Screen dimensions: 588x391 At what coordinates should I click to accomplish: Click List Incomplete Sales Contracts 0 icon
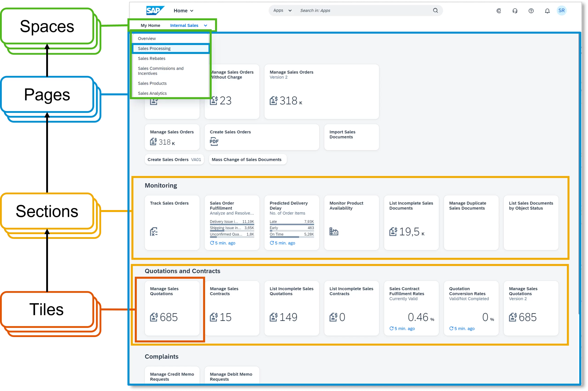coord(333,317)
